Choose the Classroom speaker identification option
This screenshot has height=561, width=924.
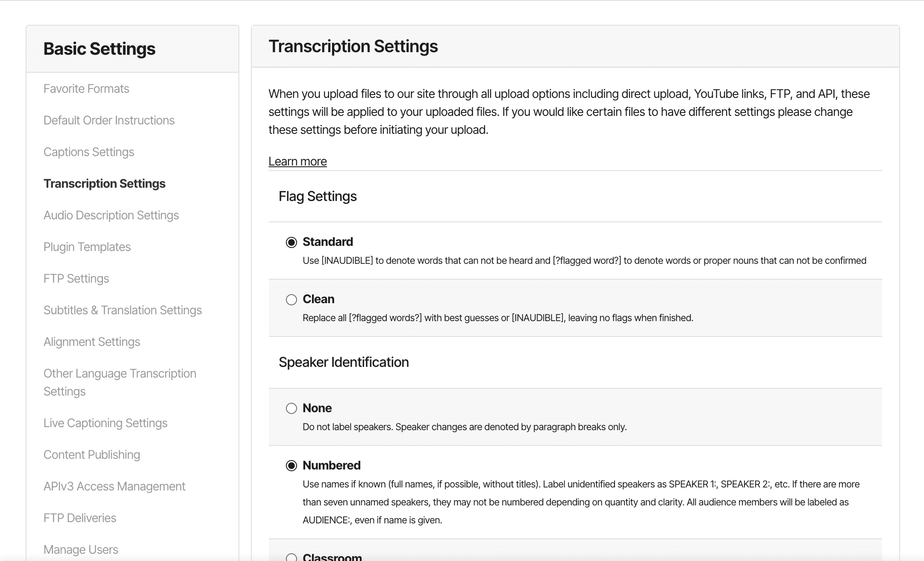(291, 557)
